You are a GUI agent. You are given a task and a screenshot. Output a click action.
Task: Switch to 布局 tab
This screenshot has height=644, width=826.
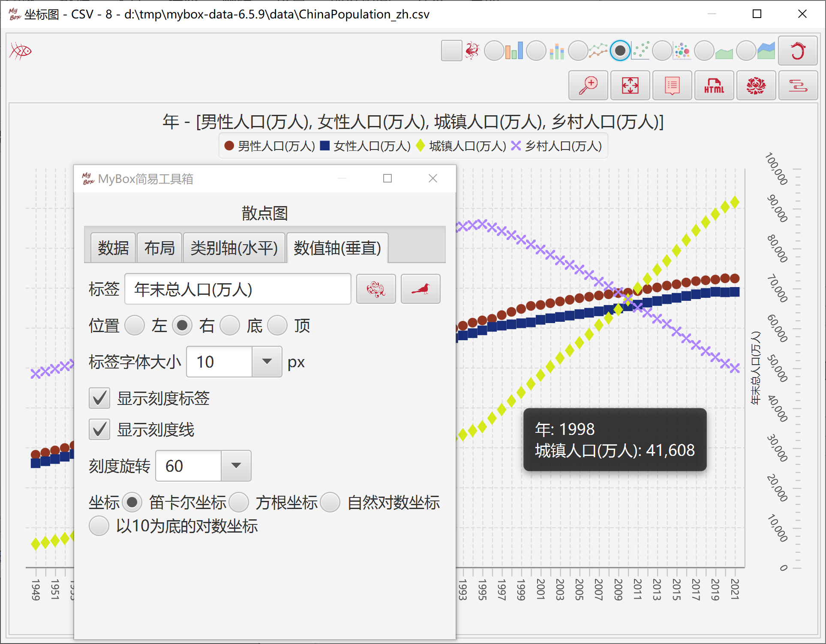point(159,248)
